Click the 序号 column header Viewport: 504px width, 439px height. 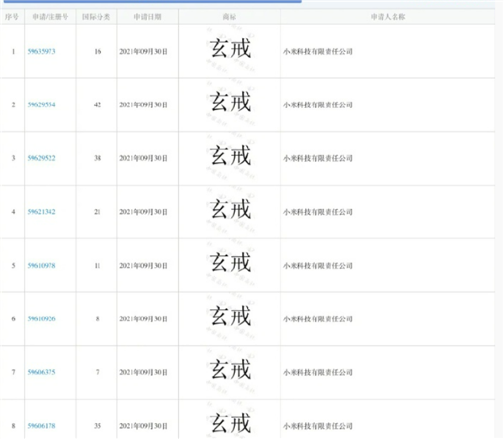point(12,17)
